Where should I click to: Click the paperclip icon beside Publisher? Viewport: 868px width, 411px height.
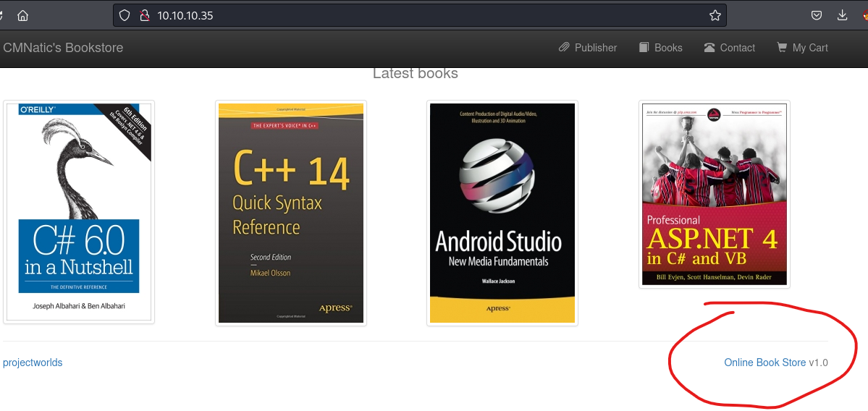coord(564,48)
